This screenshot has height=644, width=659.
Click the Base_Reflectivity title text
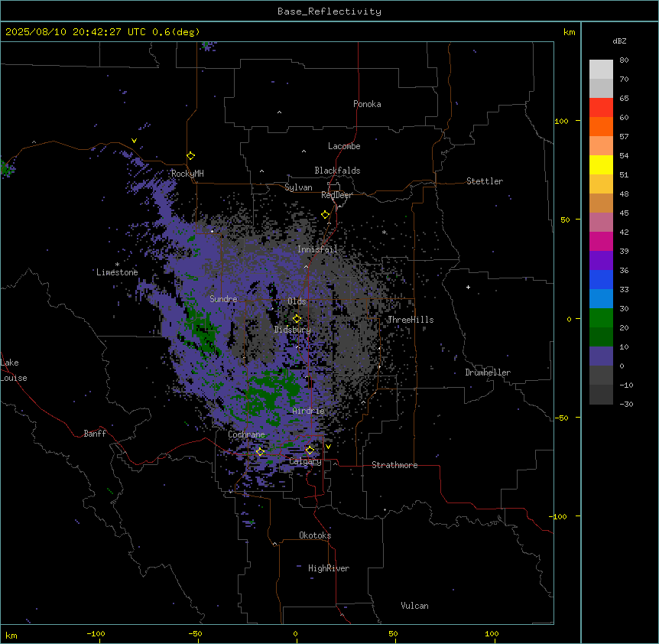click(x=329, y=11)
